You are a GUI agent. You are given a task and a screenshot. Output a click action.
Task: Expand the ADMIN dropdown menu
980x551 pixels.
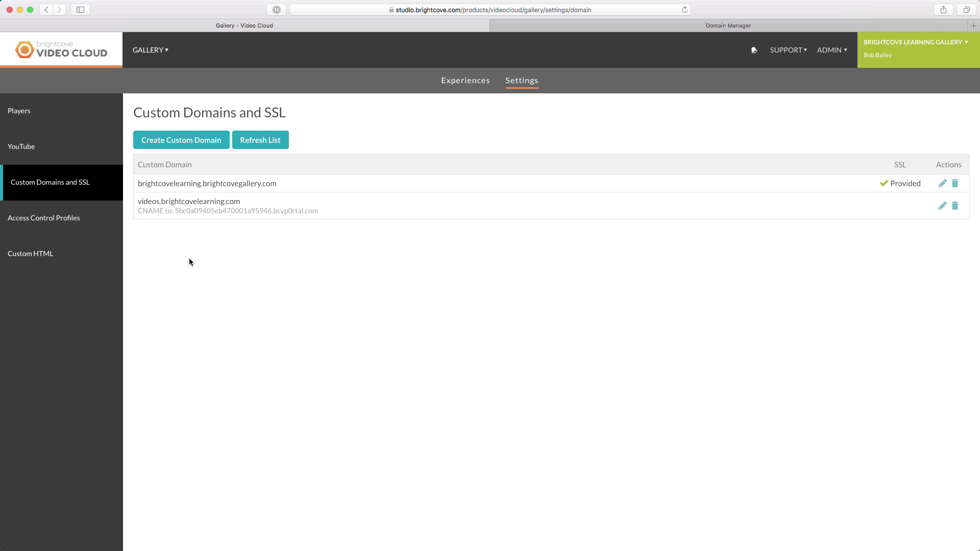[x=832, y=50]
